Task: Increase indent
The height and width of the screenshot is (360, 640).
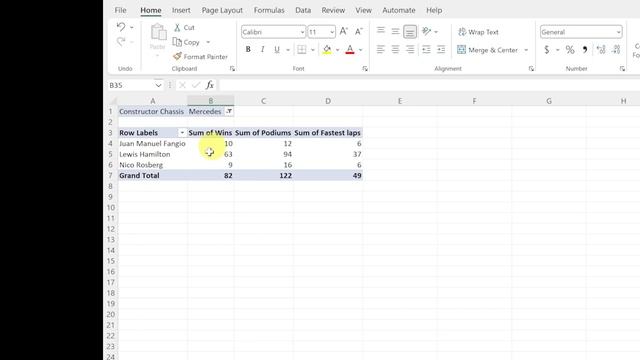Action: 441,50
